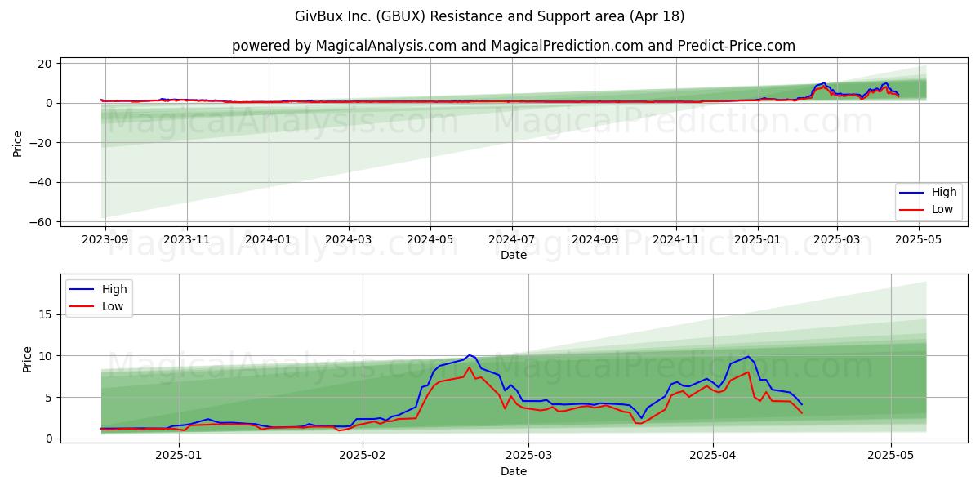This screenshot has height=490, width=980.
Task: Click 'Low' in the bottom chart legend
Action: [113, 306]
